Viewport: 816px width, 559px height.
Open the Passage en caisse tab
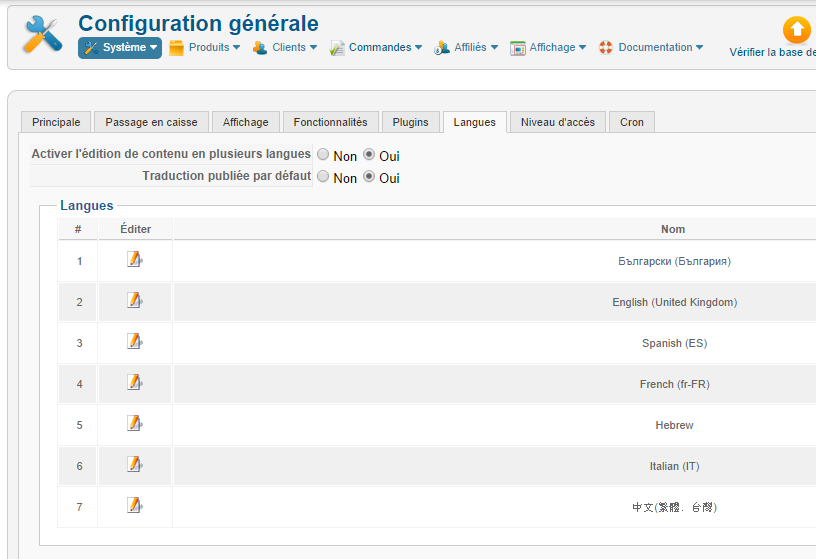coord(151,122)
